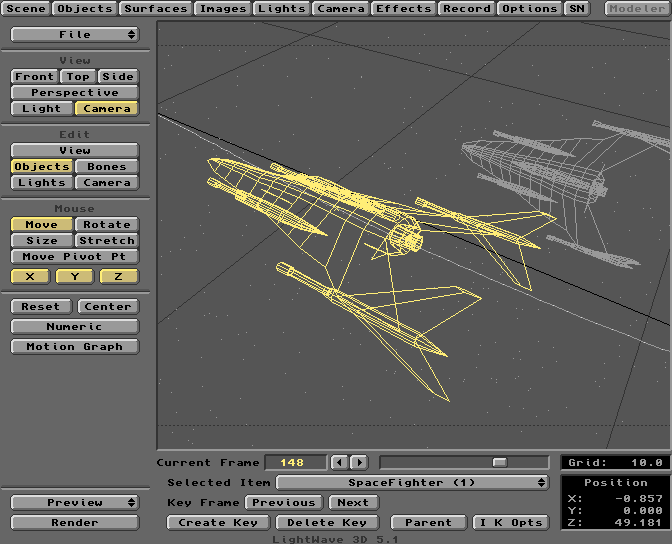
Task: Toggle the Z axis constraint
Action: pyautogui.click(x=119, y=276)
